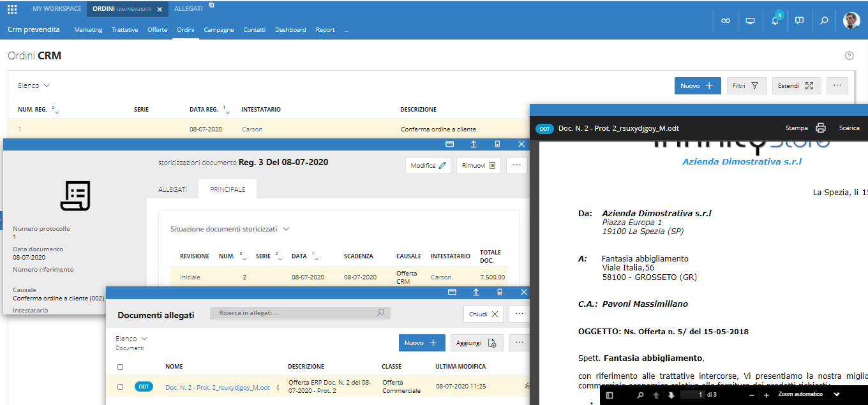Toggle the select-all checkbox in Documenti allegati

(121, 366)
